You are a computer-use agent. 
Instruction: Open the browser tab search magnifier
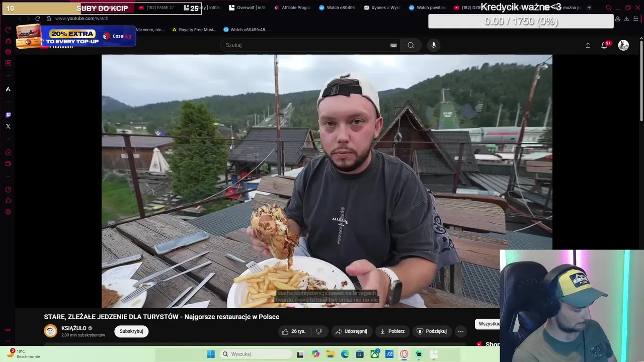click(x=608, y=8)
